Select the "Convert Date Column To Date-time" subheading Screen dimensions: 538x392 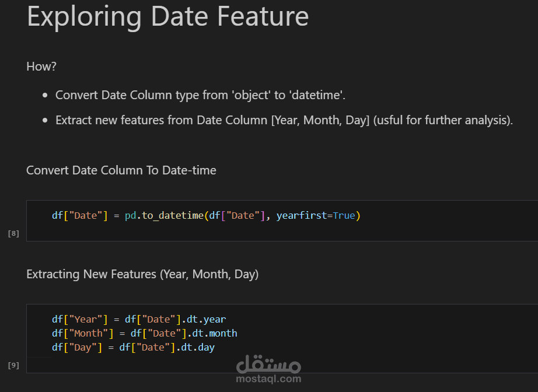[x=121, y=170]
